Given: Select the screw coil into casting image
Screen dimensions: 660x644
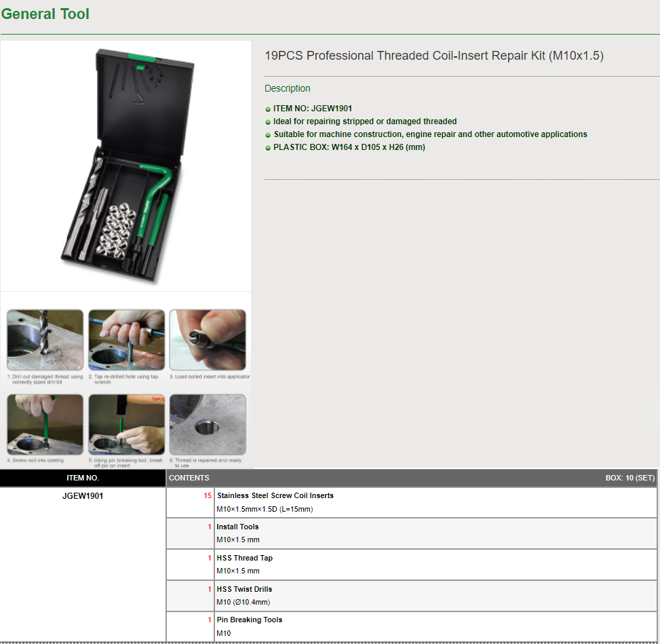Looking at the screenshot, I should point(45,425).
